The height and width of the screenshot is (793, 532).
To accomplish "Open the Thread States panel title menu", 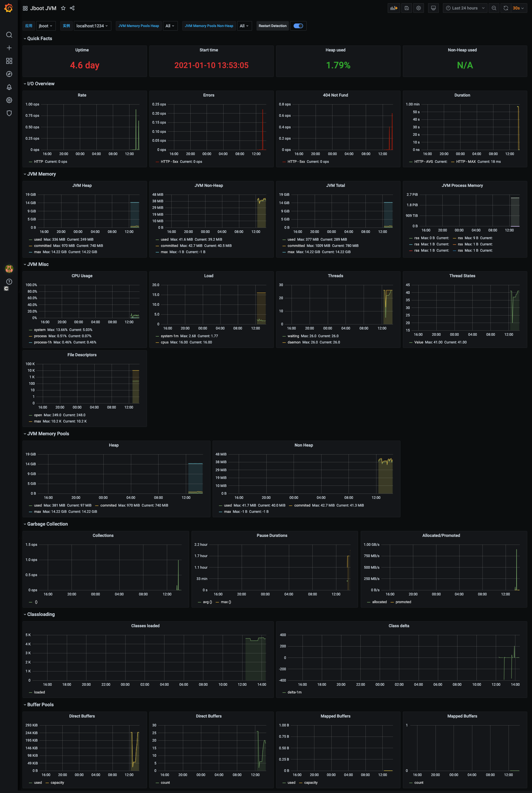I will 462,276.
